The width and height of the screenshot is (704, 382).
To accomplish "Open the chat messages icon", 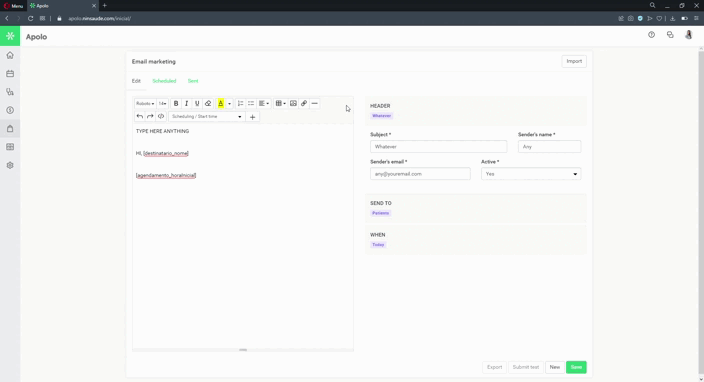I will 670,35.
